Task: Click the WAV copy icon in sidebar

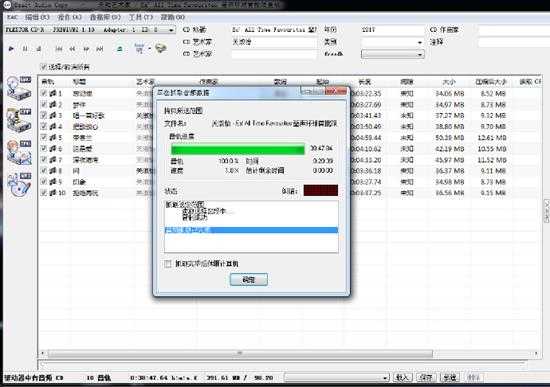Action: [19, 88]
